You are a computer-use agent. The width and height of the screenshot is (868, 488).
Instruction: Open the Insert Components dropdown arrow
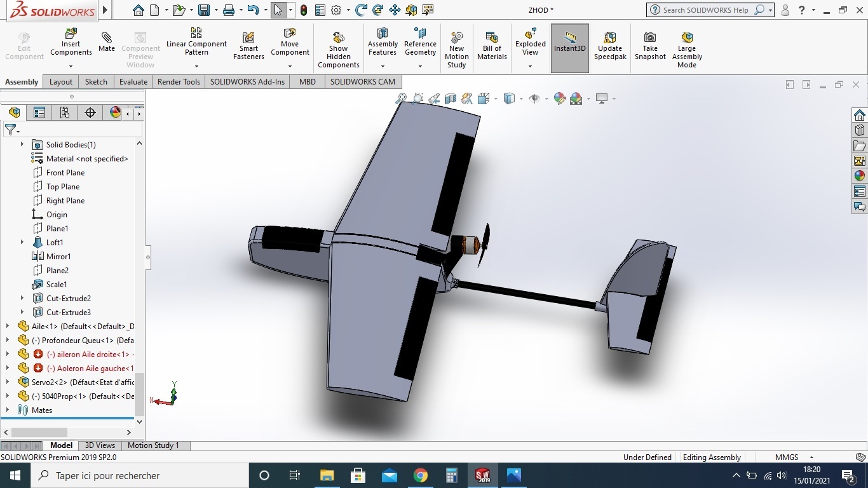click(x=71, y=66)
